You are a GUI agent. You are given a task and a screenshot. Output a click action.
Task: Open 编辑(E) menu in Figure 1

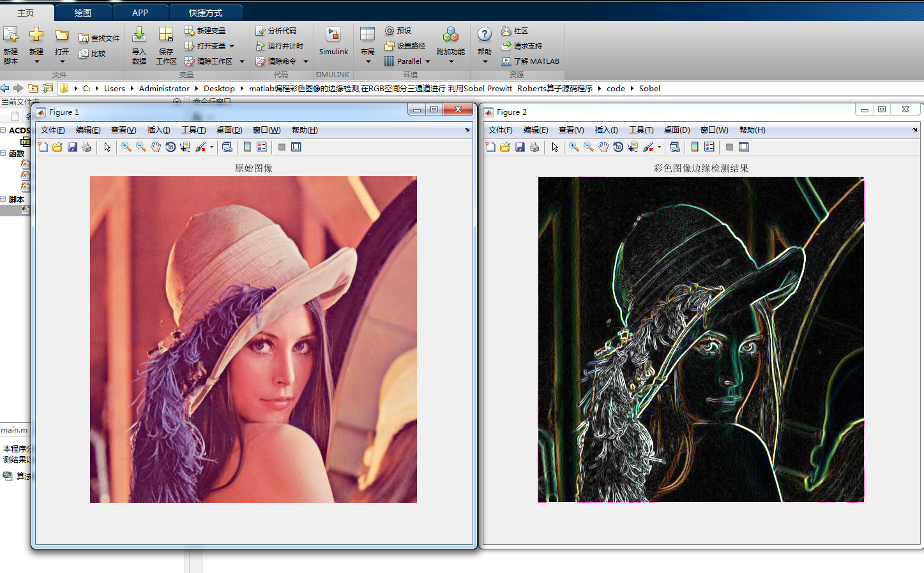(88, 130)
